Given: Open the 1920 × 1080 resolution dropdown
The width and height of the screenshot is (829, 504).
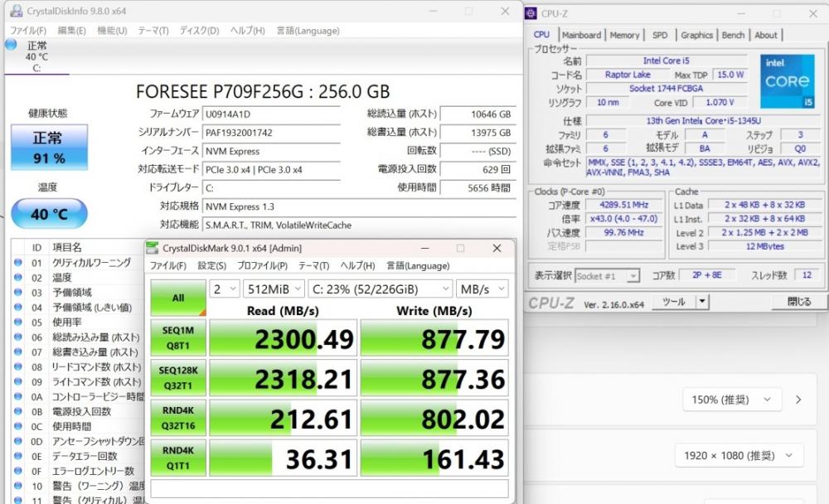Looking at the screenshot, I should tap(739, 455).
